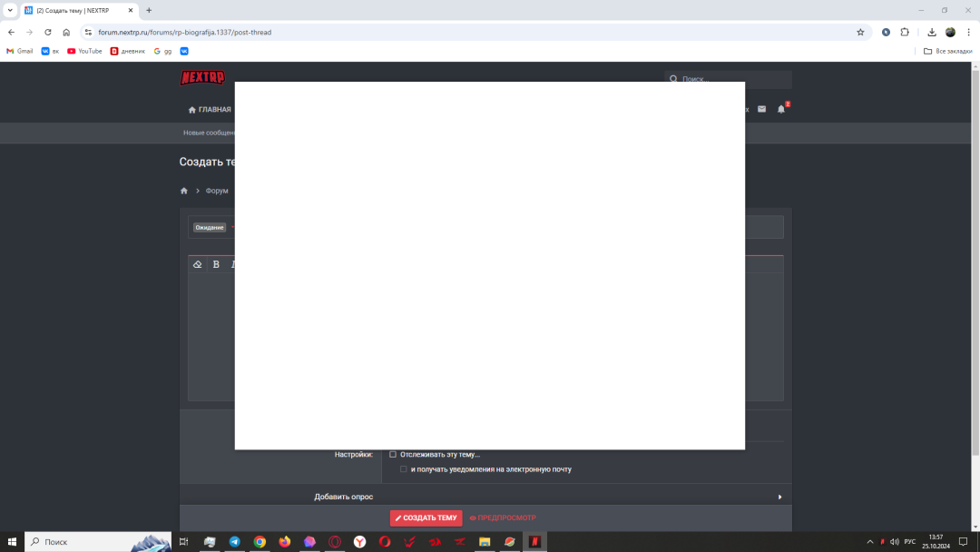Enable "Отслеживать эту тему" checkbox
Screen dimensions: 980x552
(x=393, y=454)
